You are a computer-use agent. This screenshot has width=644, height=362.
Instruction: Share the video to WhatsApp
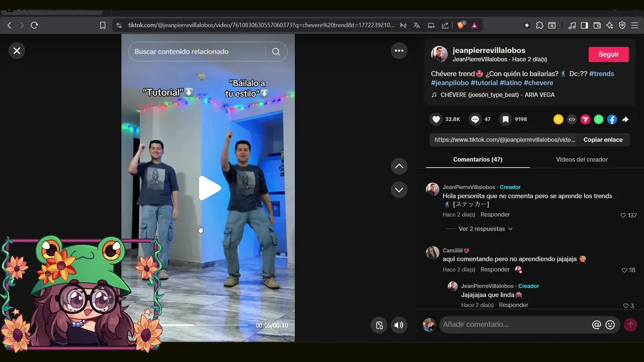pos(598,120)
